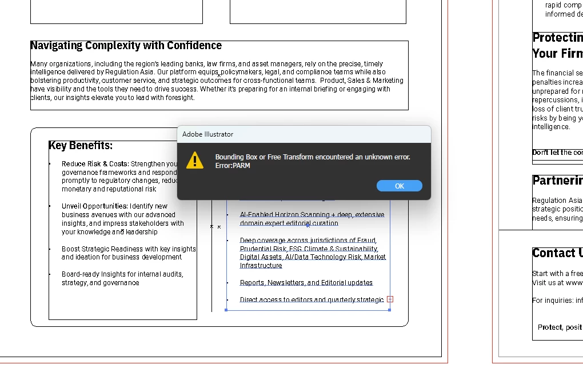Click the 'For inquiries: inf' line
The height and width of the screenshot is (392, 583).
click(x=557, y=300)
